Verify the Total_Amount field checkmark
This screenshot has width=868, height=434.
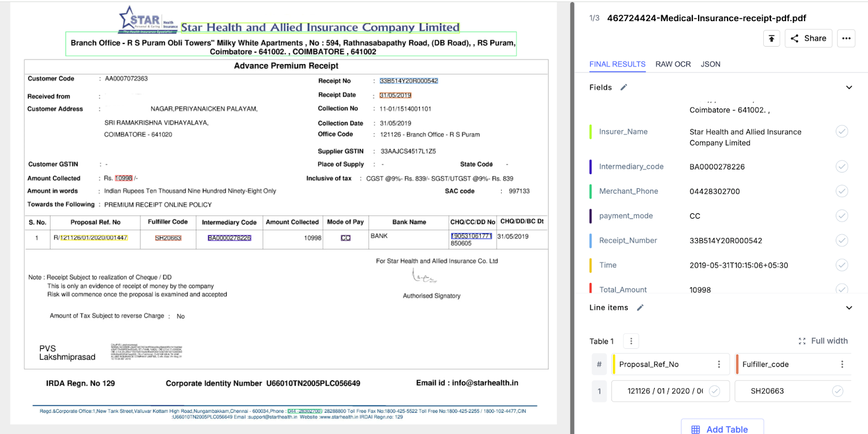[842, 289]
